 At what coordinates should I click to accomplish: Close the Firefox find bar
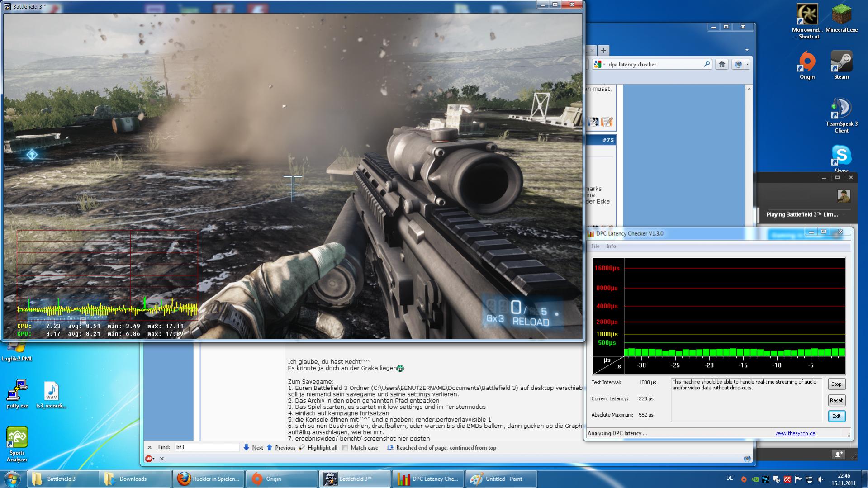tap(150, 447)
